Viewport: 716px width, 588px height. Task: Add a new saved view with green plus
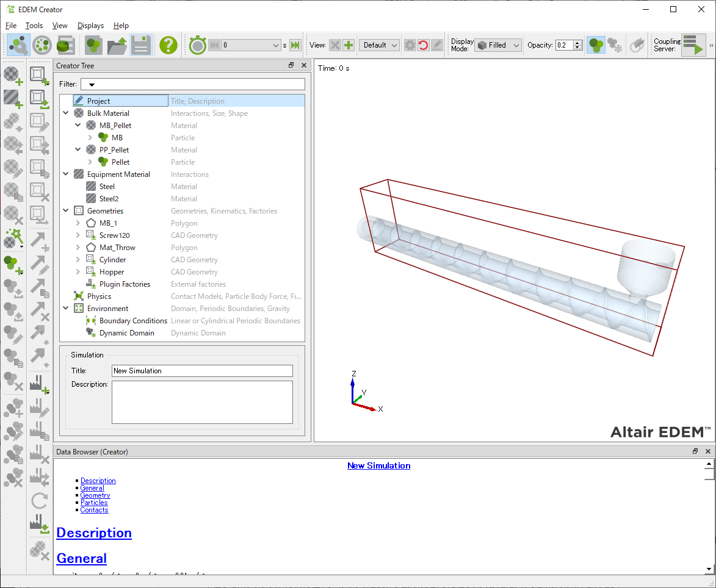point(349,45)
